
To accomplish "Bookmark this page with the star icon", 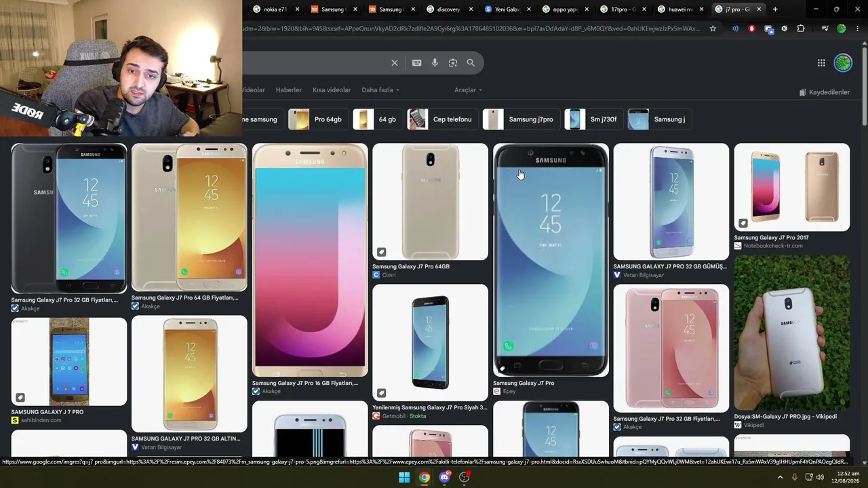I will point(713,28).
